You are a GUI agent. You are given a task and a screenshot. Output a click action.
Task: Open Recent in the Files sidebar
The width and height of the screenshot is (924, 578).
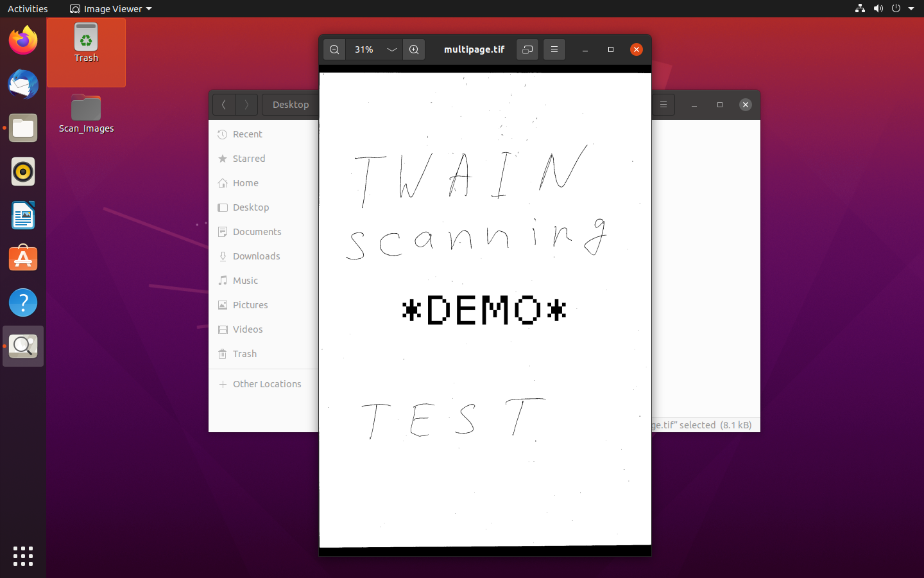pyautogui.click(x=247, y=134)
